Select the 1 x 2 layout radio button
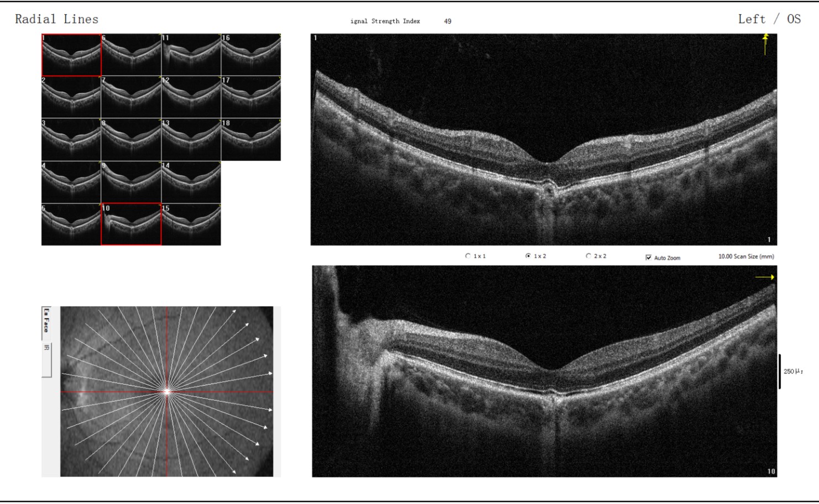 (528, 256)
